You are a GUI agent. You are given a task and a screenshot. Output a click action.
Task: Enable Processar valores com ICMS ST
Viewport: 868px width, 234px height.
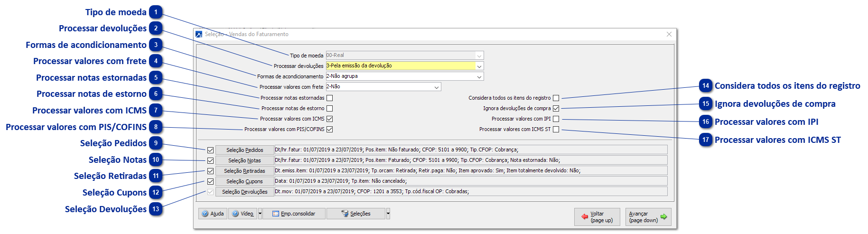click(556, 129)
